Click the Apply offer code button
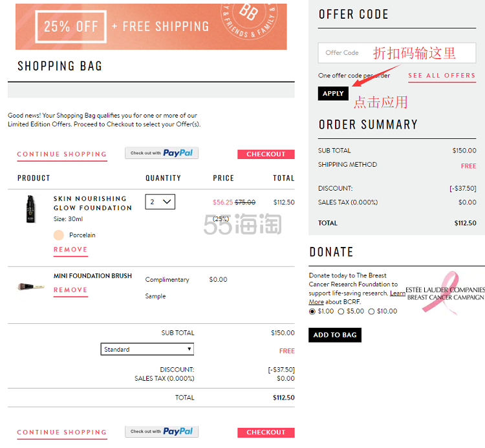 [333, 93]
